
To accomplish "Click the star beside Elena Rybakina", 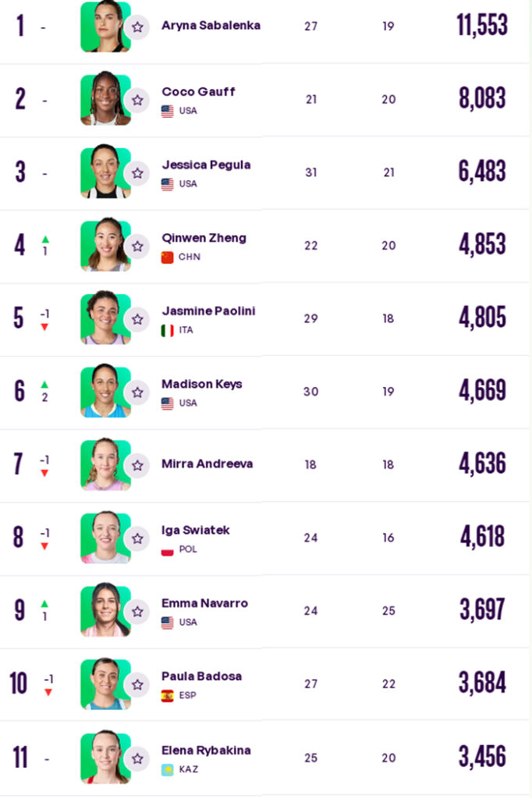I will (137, 758).
